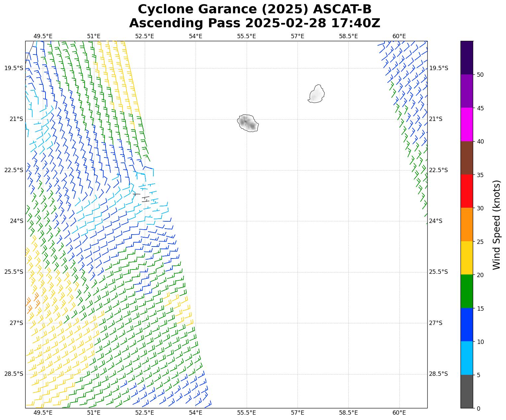
Task: Click the Réunion island on the map
Action: click(x=248, y=123)
